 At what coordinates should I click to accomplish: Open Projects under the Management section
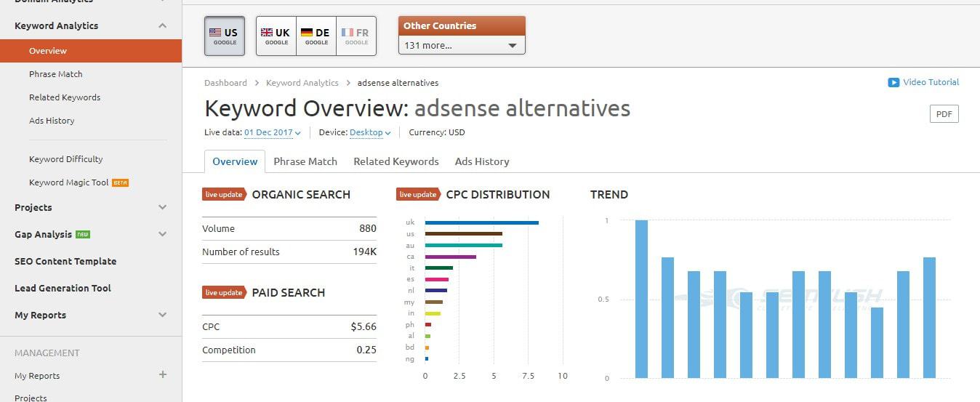click(31, 397)
